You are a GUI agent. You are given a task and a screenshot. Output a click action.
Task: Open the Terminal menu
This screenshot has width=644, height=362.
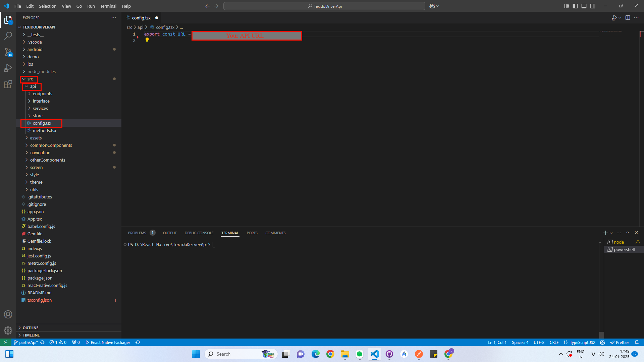pos(108,6)
